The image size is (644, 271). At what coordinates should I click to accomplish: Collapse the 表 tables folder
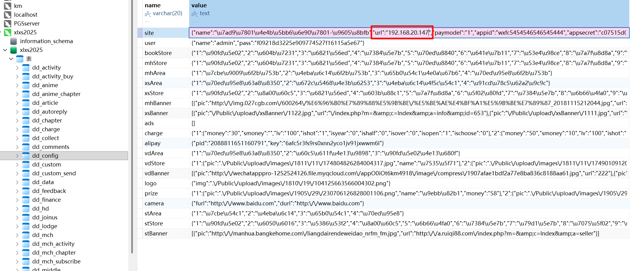point(11,59)
